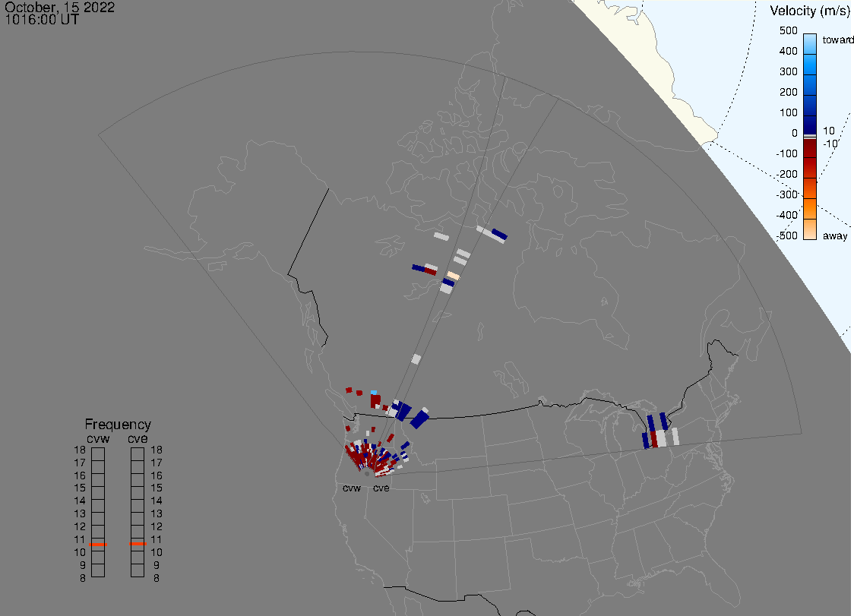The width and height of the screenshot is (854, 616).
Task: Click the 'away' label beside the color bar
Action: [836, 236]
